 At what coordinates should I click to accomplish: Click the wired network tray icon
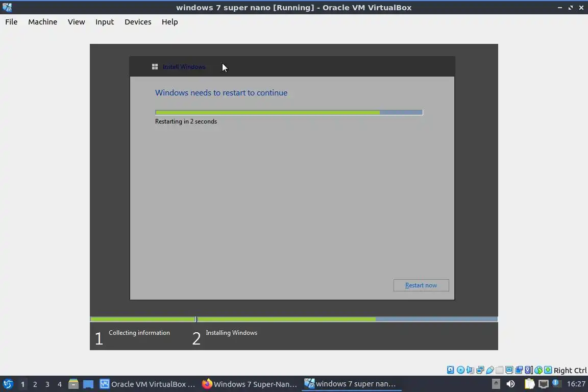pyautogui.click(x=544, y=384)
